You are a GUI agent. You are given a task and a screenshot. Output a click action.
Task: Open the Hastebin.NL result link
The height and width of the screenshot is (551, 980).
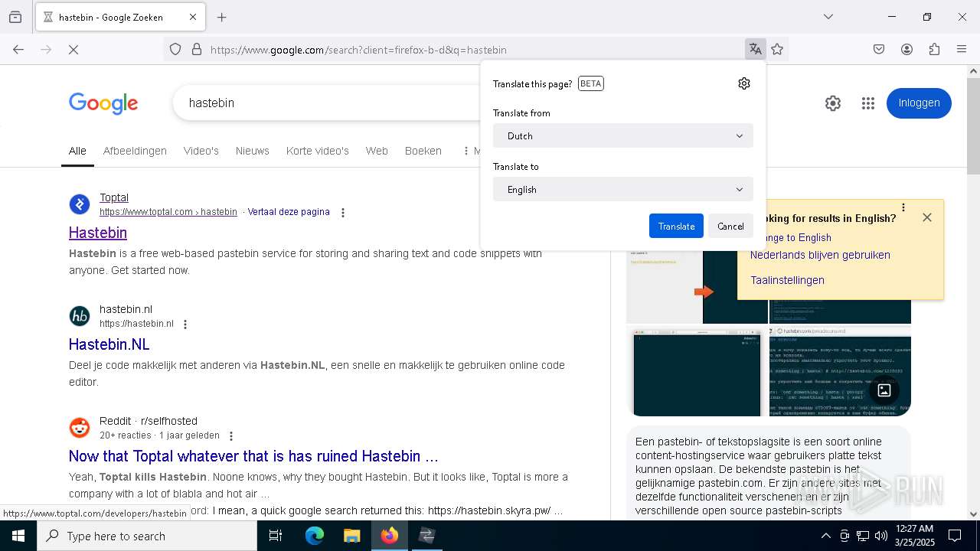109,344
